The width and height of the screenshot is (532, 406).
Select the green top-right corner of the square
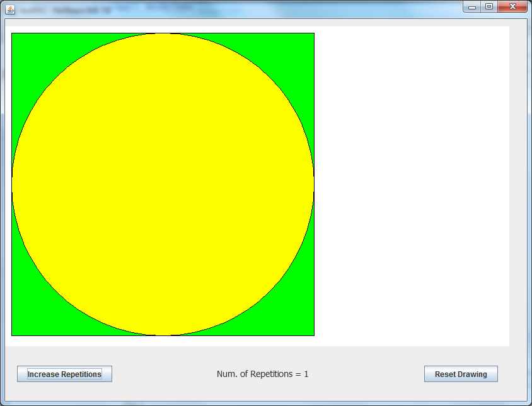point(306,42)
